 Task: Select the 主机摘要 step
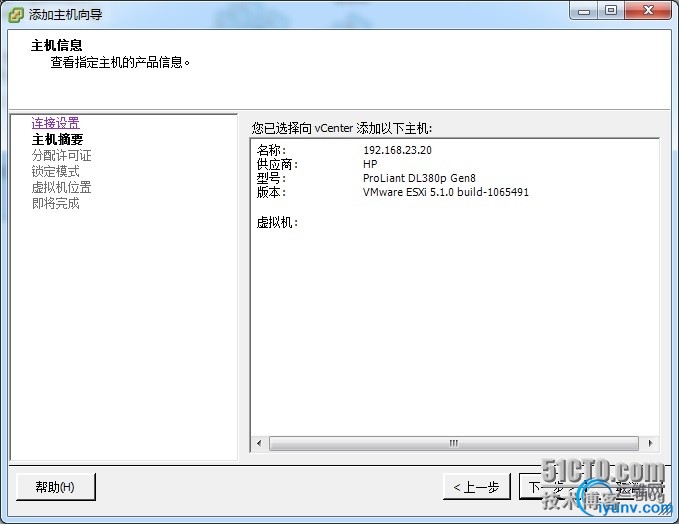(57, 139)
